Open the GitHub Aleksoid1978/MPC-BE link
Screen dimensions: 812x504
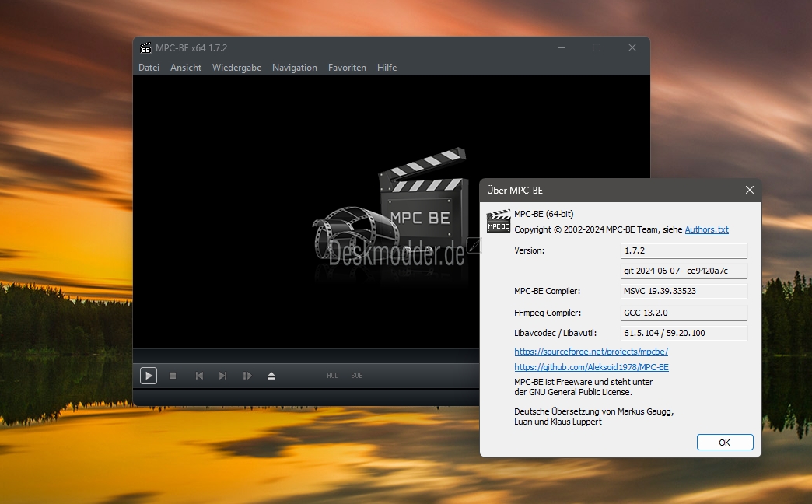[591, 367]
